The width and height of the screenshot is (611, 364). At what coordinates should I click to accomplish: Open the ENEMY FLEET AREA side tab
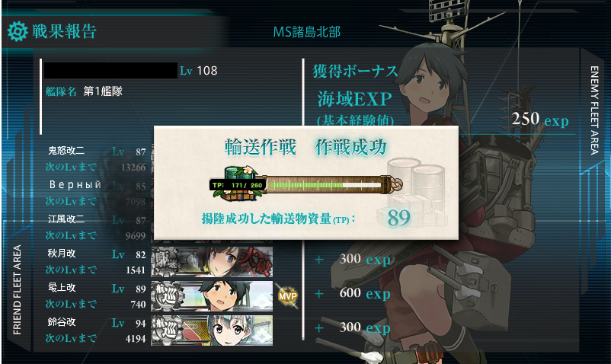point(594,110)
